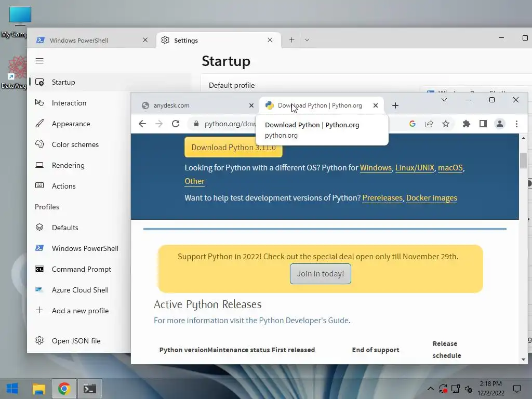Open Chrome three-dot menu
The height and width of the screenshot is (399, 532).
pyautogui.click(x=516, y=124)
